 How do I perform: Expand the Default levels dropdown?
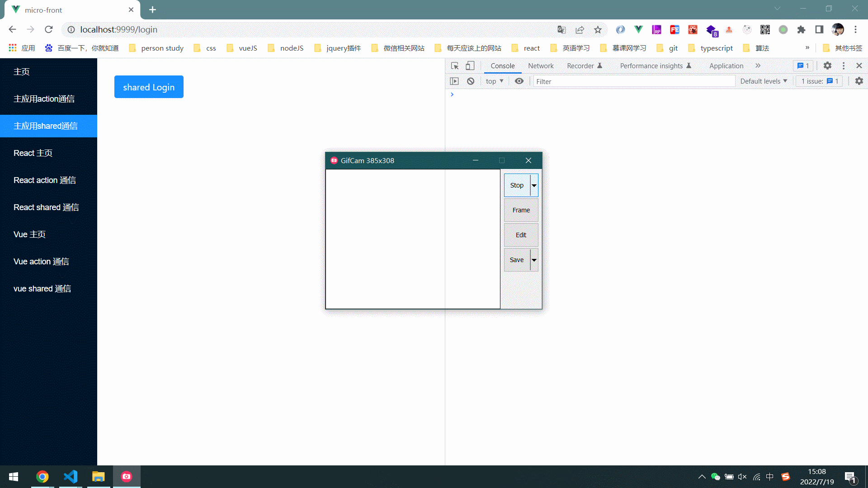coord(764,81)
